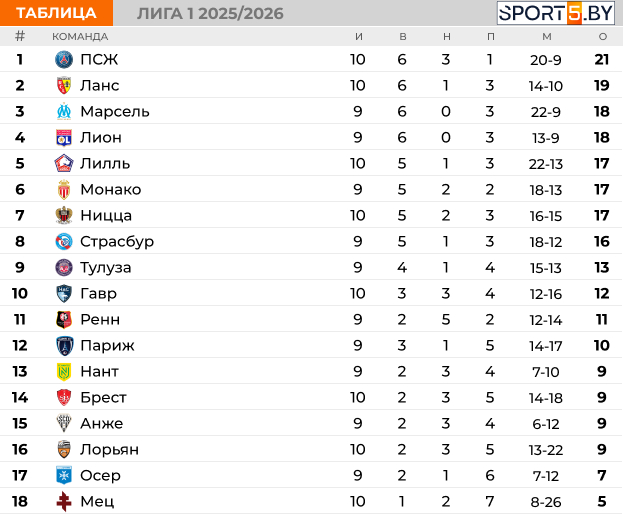The width and height of the screenshot is (623, 514).
Task: Click the Lyon club crest
Action: click(x=64, y=138)
